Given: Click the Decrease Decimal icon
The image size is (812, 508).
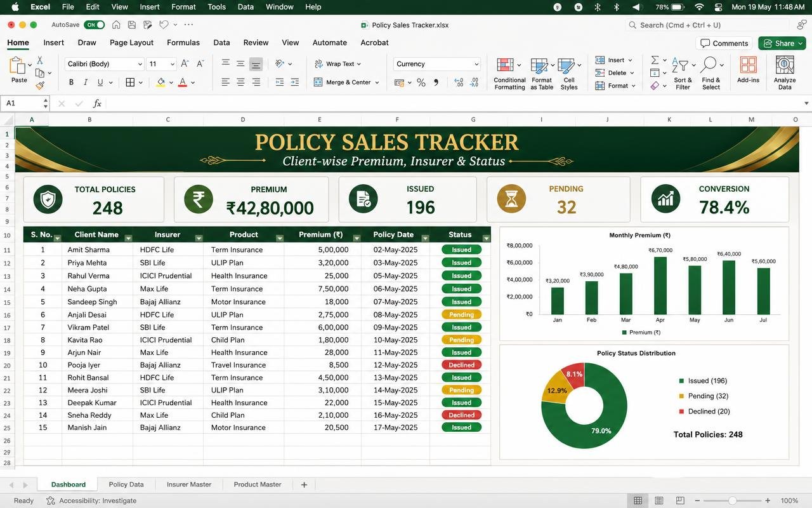Looking at the screenshot, I should click(474, 83).
